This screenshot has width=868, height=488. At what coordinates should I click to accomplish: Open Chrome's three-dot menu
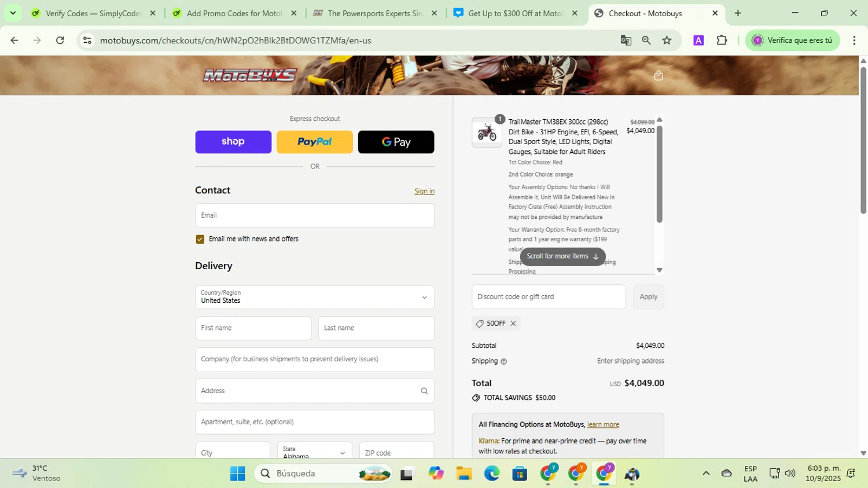click(x=854, y=41)
